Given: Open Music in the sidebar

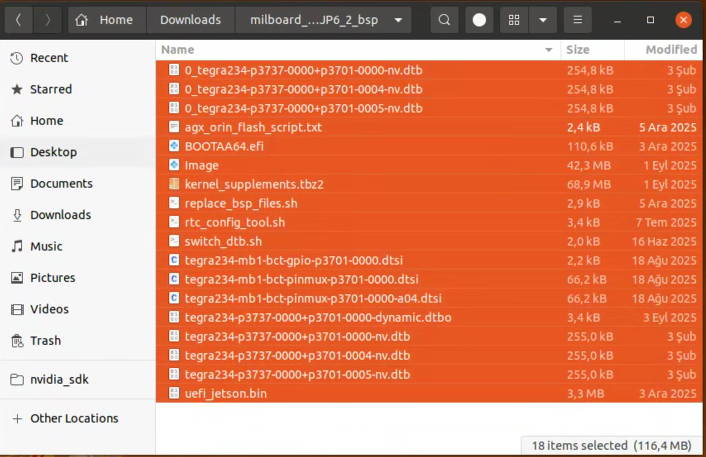Looking at the screenshot, I should pos(77,246).
